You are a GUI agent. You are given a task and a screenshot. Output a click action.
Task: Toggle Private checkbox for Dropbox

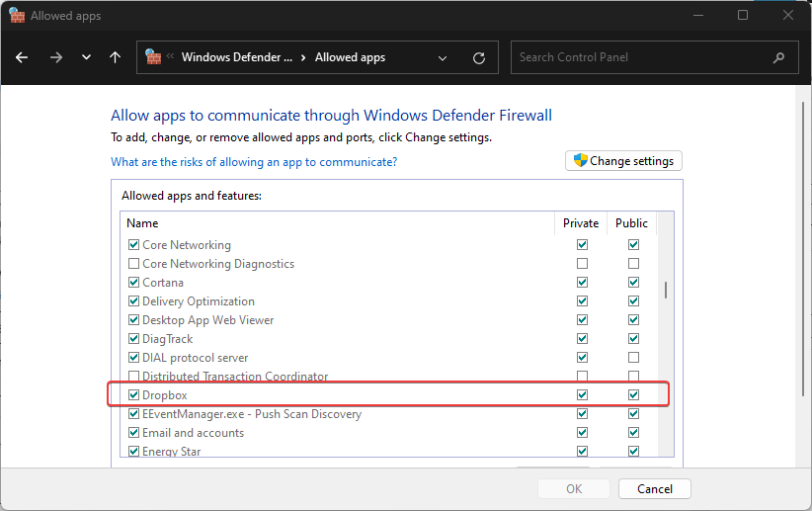(x=582, y=395)
